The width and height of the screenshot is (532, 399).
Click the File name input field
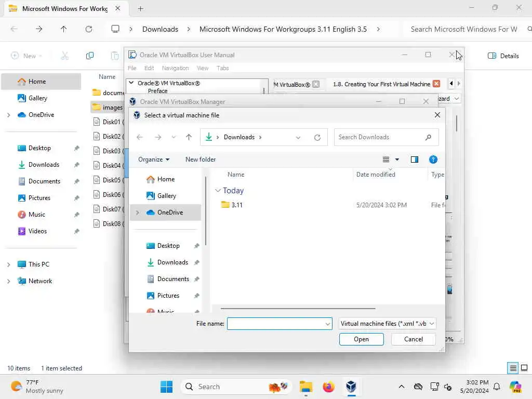coord(279,324)
